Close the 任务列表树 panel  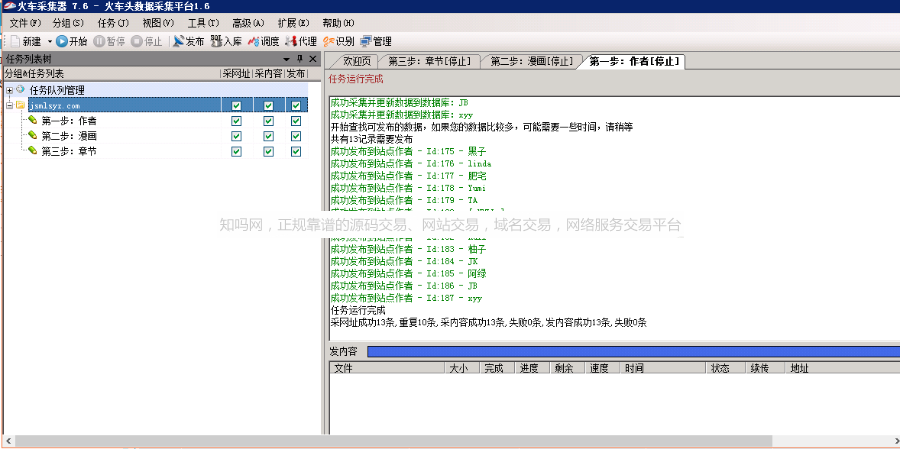pos(313,59)
